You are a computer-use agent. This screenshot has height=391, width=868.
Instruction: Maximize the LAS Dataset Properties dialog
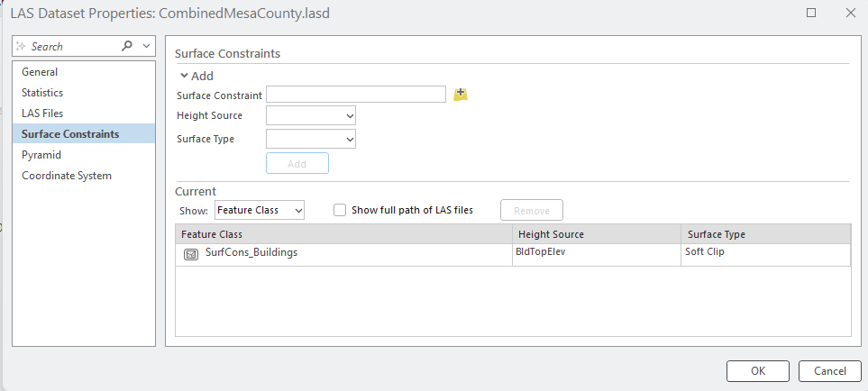coord(811,13)
